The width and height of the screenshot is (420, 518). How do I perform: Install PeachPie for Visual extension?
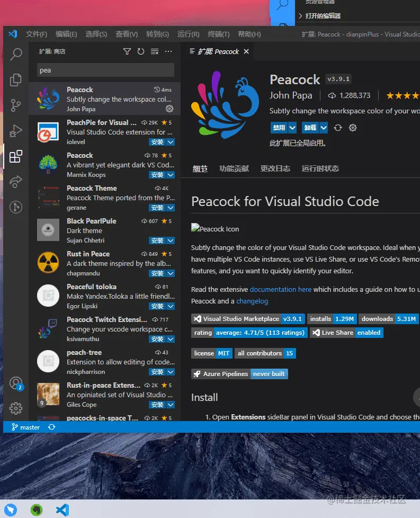[157, 142]
